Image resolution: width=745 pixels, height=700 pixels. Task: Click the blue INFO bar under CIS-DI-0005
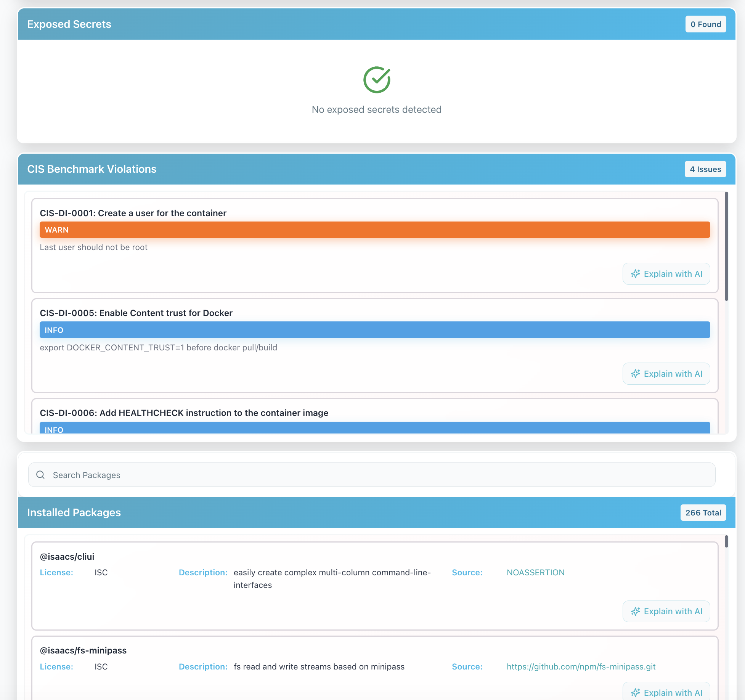374,330
